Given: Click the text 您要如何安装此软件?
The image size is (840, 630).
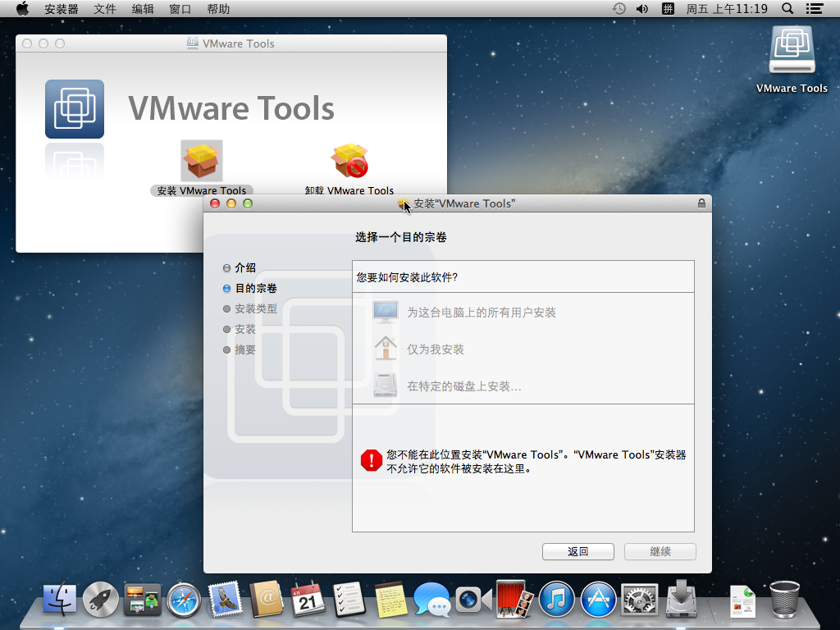Looking at the screenshot, I should (407, 277).
